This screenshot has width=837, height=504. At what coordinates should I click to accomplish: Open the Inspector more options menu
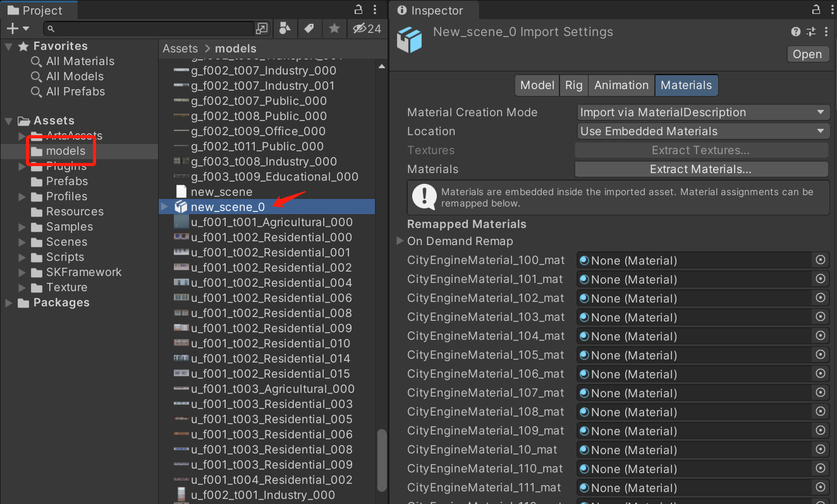826,32
